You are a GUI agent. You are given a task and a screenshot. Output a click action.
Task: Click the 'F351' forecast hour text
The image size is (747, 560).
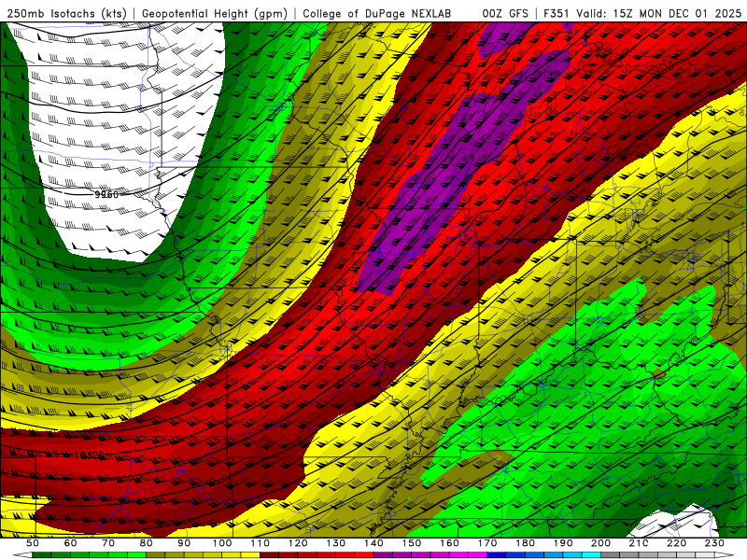tap(556, 13)
